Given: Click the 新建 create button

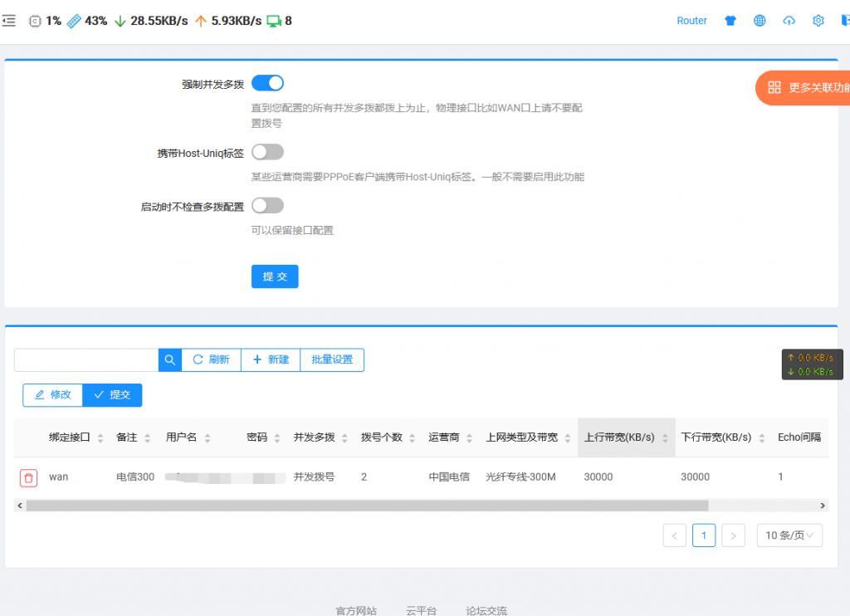Looking at the screenshot, I should point(271,360).
